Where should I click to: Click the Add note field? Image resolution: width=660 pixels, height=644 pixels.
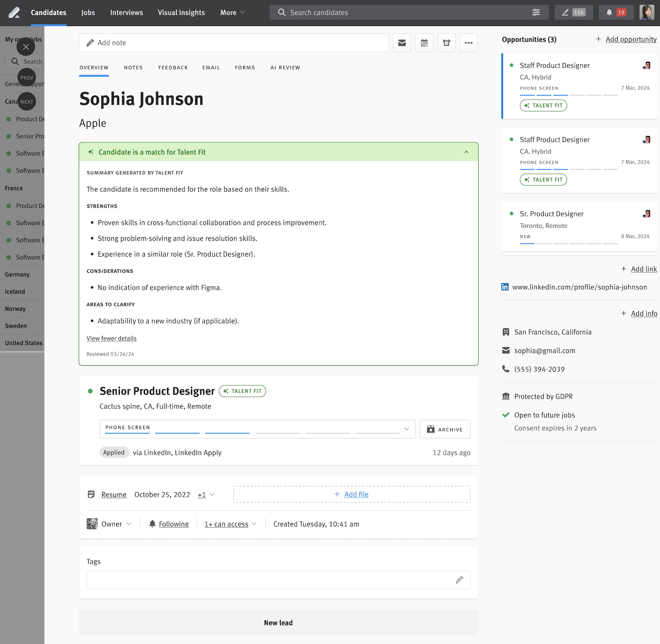[x=234, y=43]
